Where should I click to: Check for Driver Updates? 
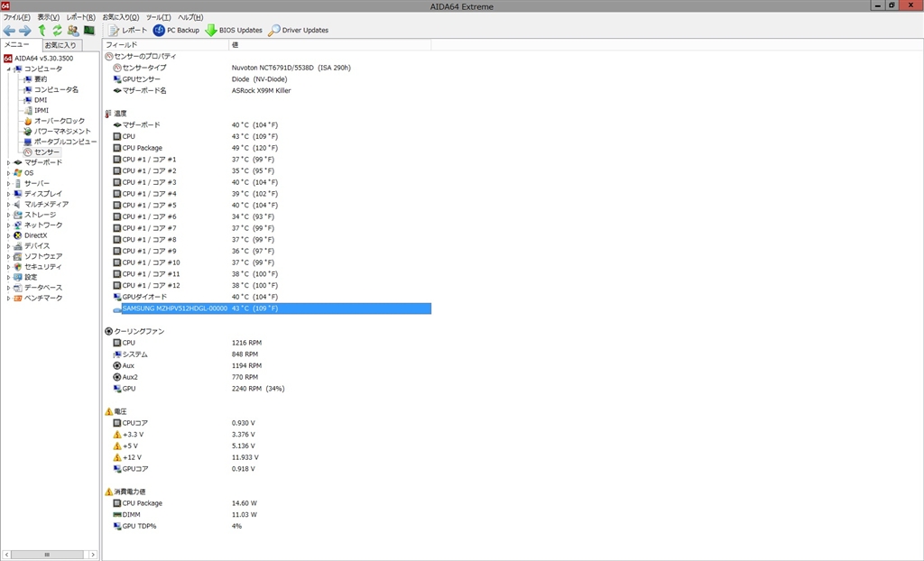coord(298,30)
